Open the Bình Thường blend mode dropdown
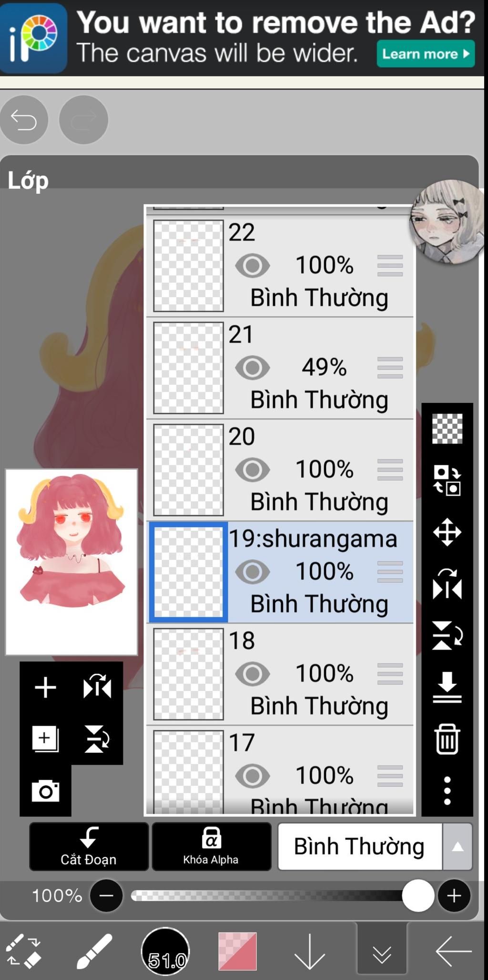Viewport: 488px width, 980px height. (x=360, y=846)
